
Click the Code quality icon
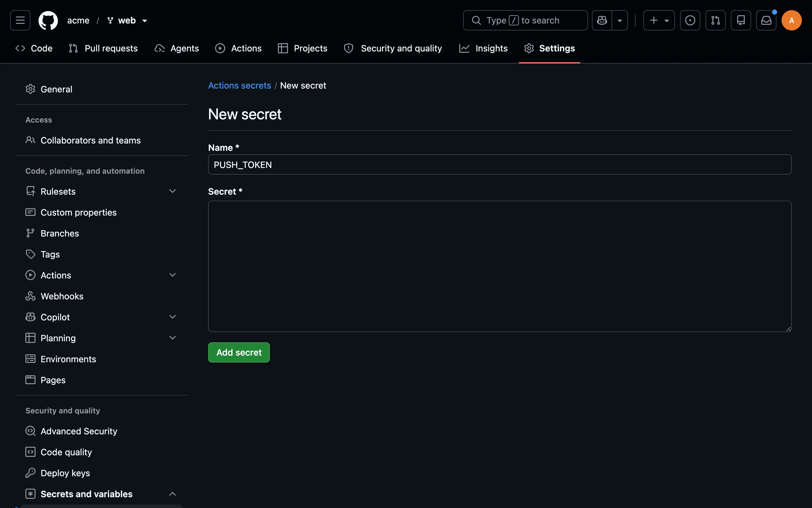(x=30, y=452)
